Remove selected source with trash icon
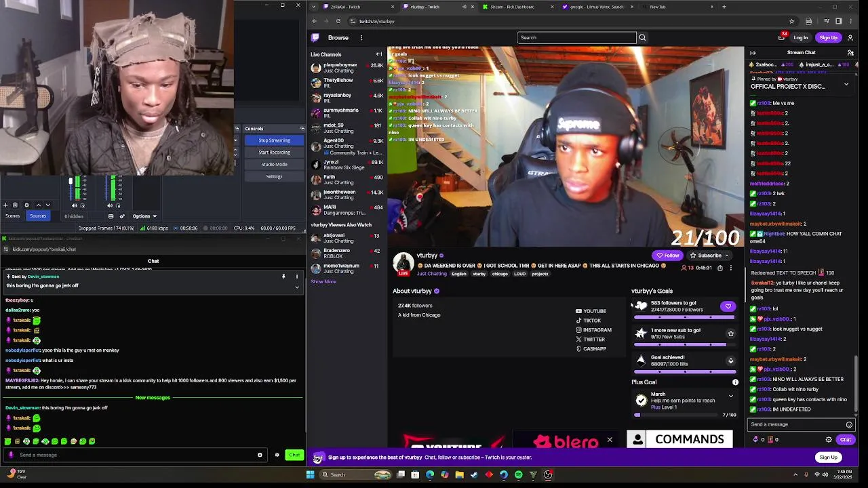 click(x=15, y=205)
